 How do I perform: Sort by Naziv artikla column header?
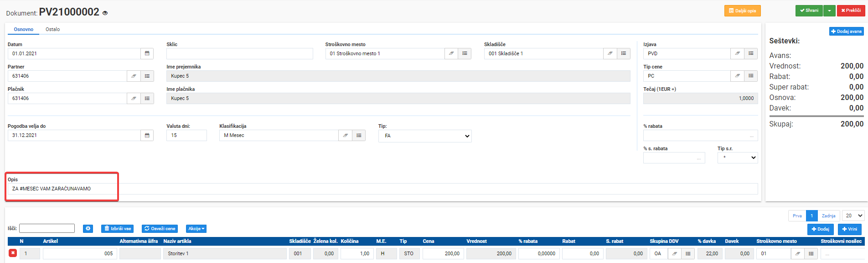[x=177, y=241]
